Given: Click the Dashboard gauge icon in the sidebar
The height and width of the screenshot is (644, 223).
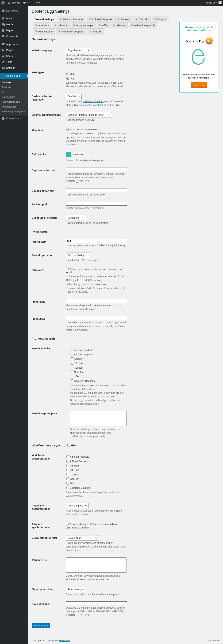Looking at the screenshot, I should tap(3, 11).
